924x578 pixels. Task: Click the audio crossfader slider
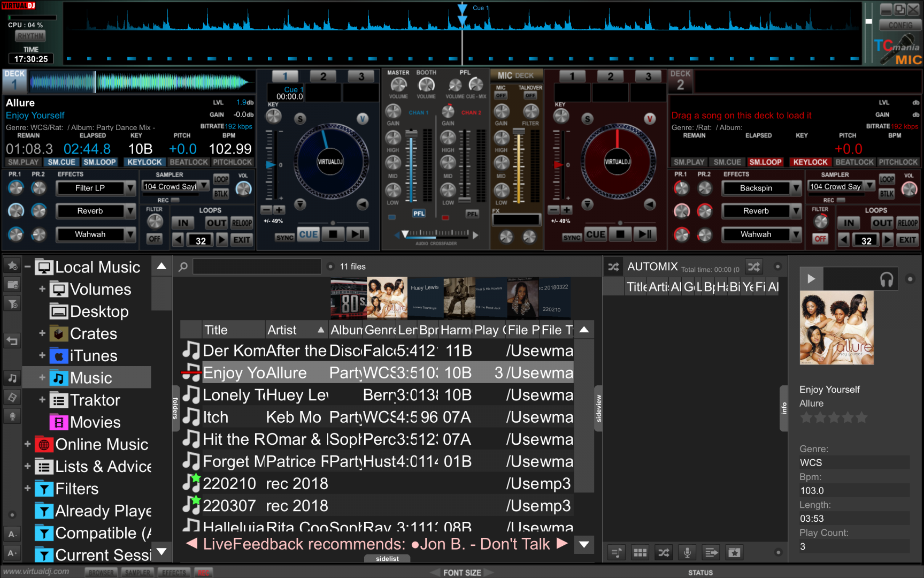point(436,234)
